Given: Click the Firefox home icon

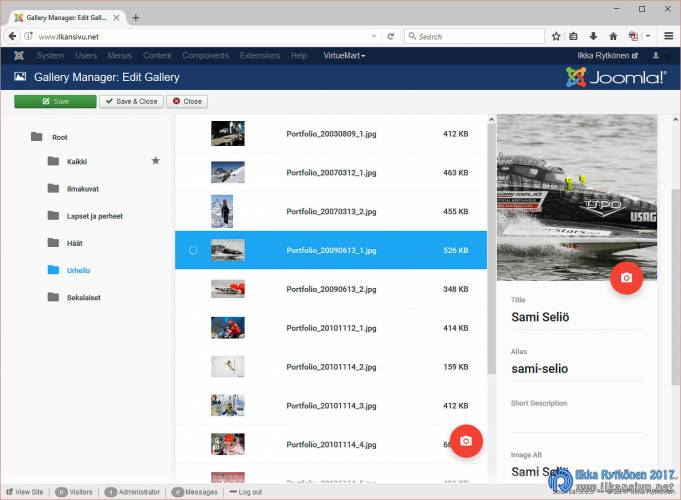Looking at the screenshot, I should [x=612, y=36].
